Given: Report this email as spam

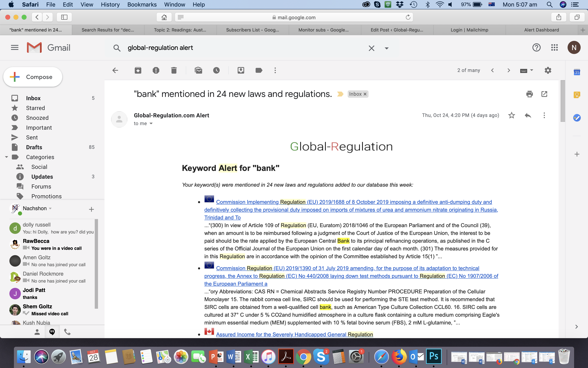Looking at the screenshot, I should 156,71.
